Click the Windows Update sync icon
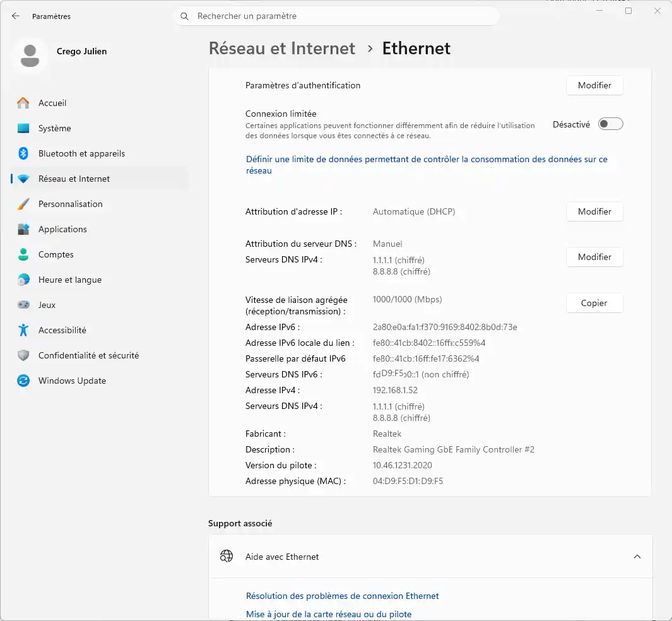This screenshot has height=621, width=672. 23,381
